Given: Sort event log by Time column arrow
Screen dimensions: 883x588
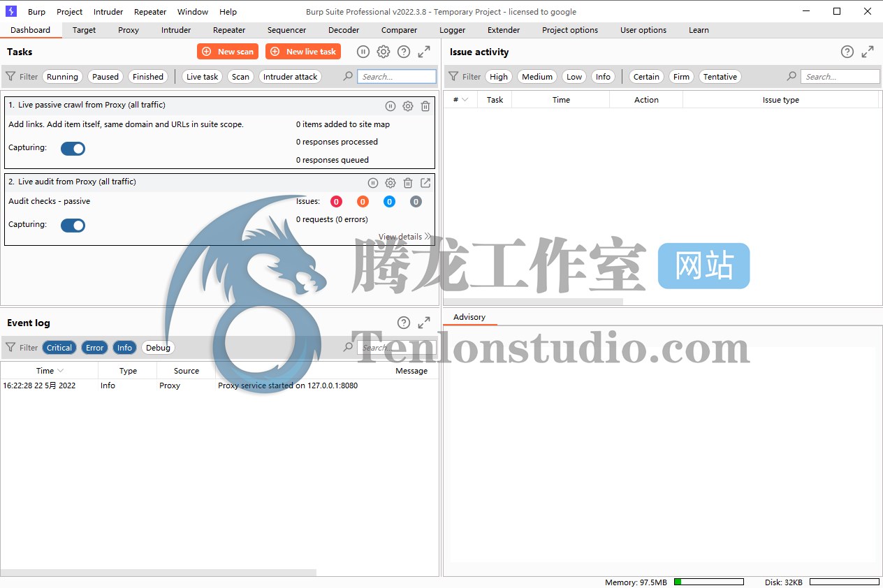Looking at the screenshot, I should coord(61,371).
